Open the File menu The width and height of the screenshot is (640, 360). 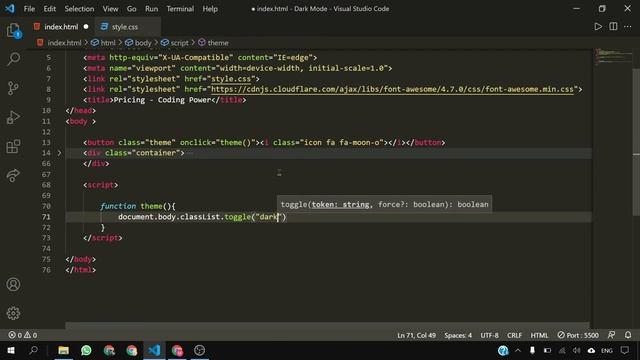[29, 9]
